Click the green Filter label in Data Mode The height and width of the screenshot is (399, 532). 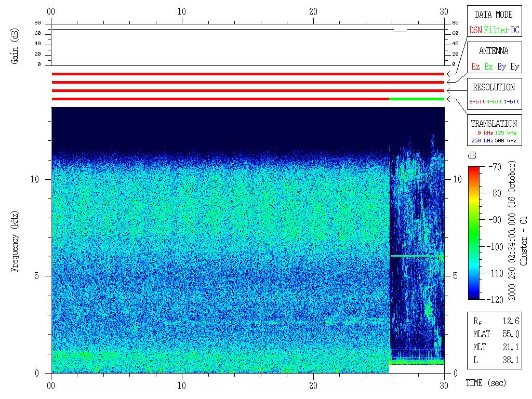pyautogui.click(x=496, y=30)
